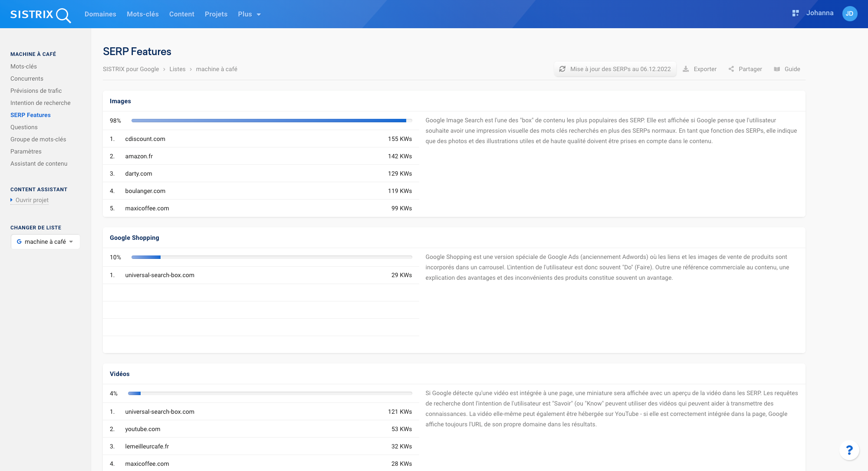Open Intention de recherche in sidebar
The height and width of the screenshot is (471, 868).
(x=40, y=103)
